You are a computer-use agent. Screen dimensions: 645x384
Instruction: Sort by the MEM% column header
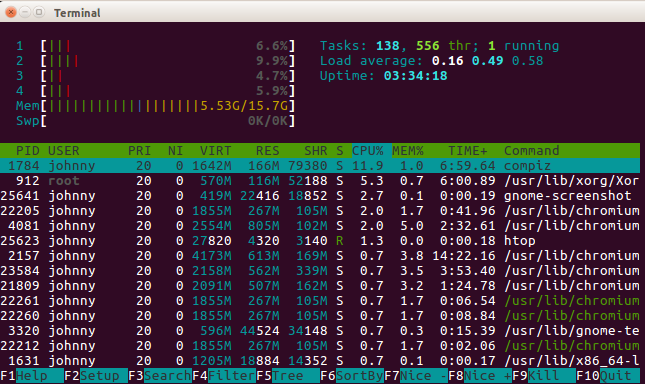tap(408, 151)
